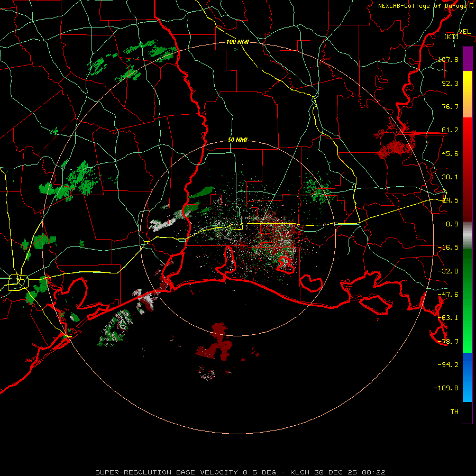Click the 61.2 velocity legend value
The image size is (476, 476).
[450, 130]
